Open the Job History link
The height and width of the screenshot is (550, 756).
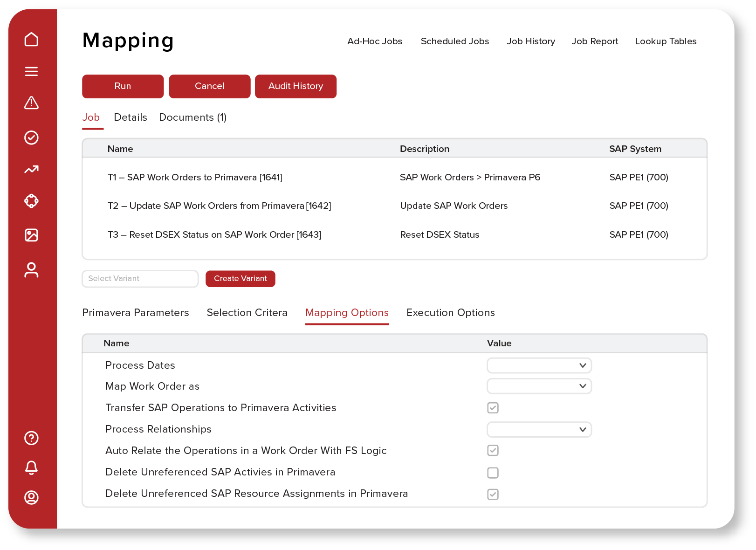531,41
